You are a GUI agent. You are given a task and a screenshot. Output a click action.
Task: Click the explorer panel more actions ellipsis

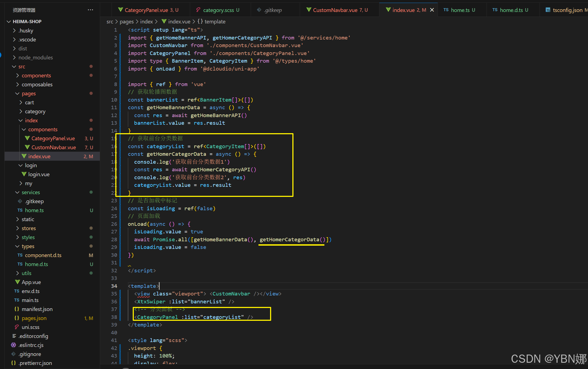pyautogui.click(x=90, y=10)
